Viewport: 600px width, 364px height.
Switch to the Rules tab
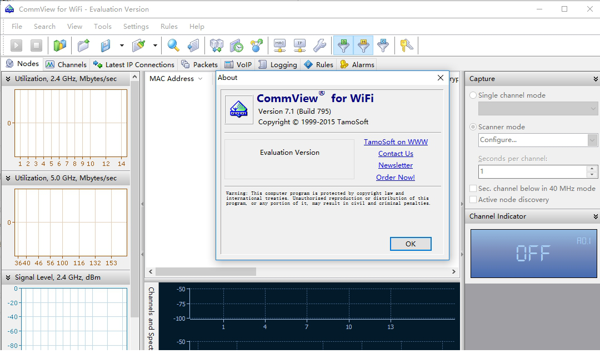click(x=319, y=64)
